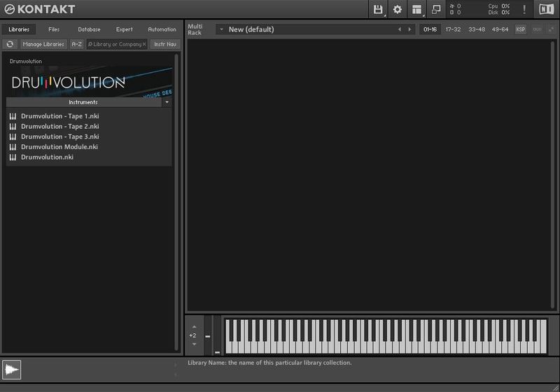Screen dimensions: 560x392
Task: Click the Native Instruments logo button
Action: [x=546, y=9]
